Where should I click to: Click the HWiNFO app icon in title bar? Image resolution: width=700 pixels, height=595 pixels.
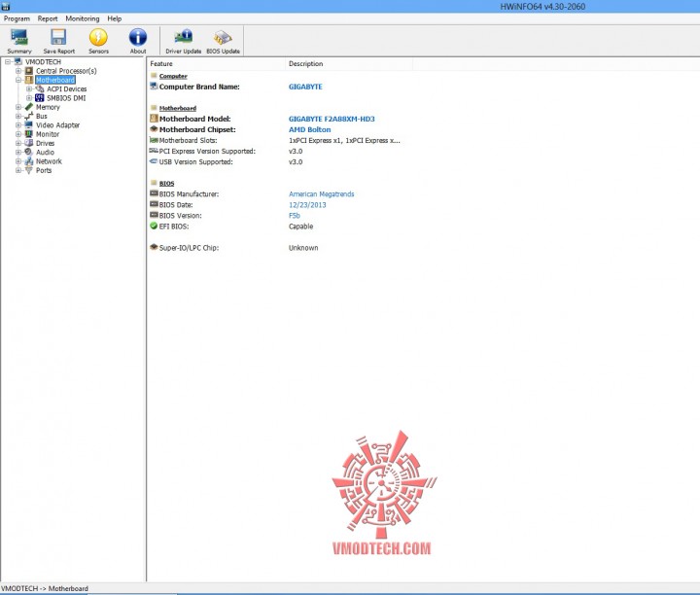tap(6, 6)
